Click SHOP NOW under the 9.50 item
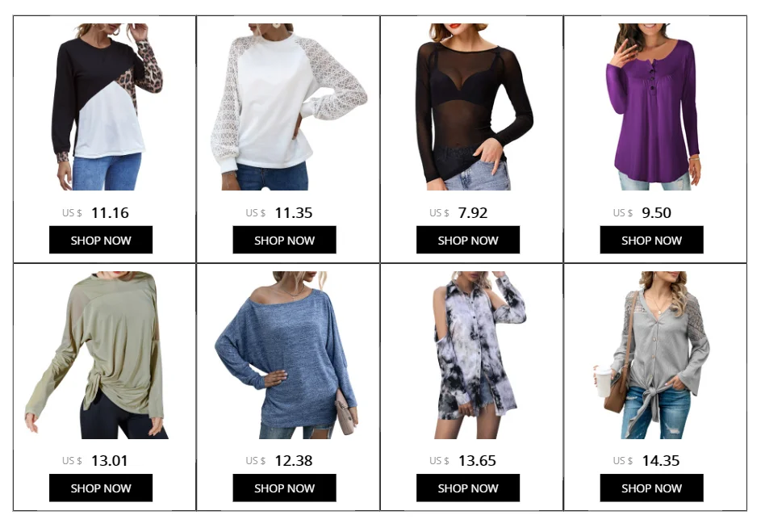 coord(651,240)
